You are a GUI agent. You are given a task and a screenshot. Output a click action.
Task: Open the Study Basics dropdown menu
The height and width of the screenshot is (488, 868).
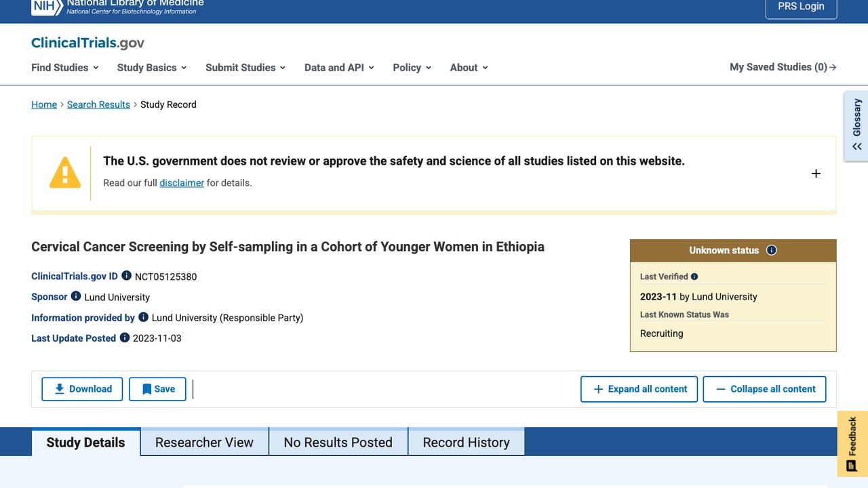(x=152, y=67)
